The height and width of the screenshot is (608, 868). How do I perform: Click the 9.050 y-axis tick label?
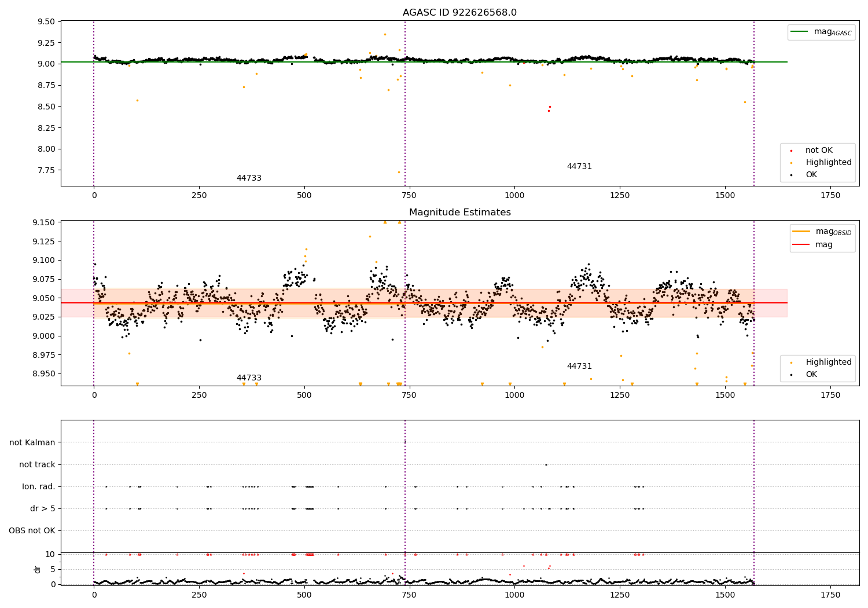(x=43, y=298)
